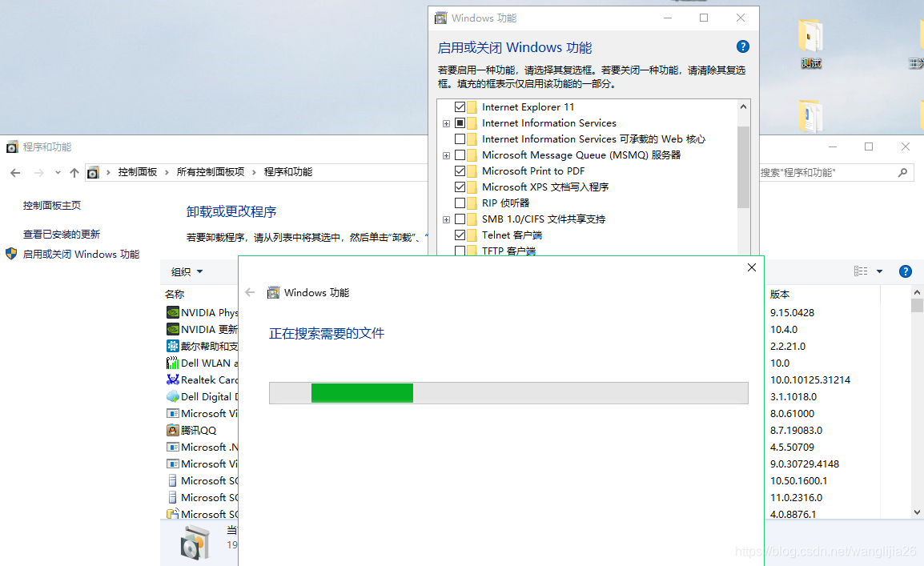This screenshot has width=924, height=566.
Task: Sort by the 名称 column header
Action: (x=175, y=294)
